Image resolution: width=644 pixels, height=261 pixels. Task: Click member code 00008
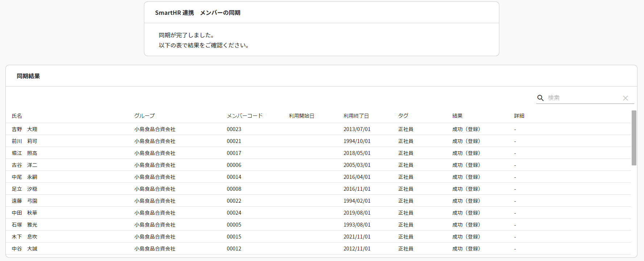(x=234, y=189)
